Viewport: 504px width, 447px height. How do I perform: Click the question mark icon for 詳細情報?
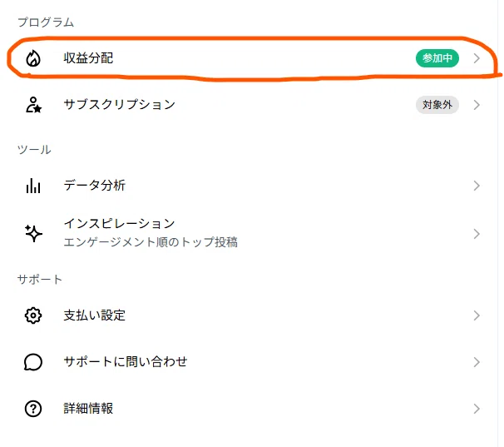pyautogui.click(x=33, y=409)
